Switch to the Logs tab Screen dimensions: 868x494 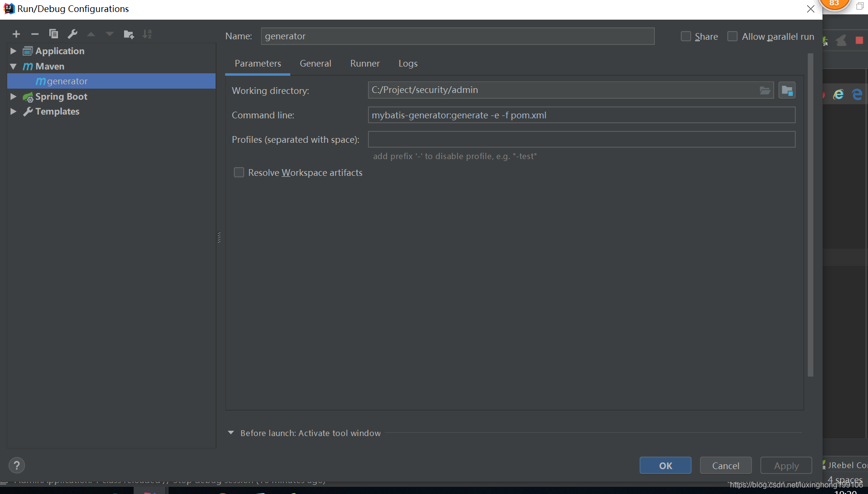click(408, 64)
